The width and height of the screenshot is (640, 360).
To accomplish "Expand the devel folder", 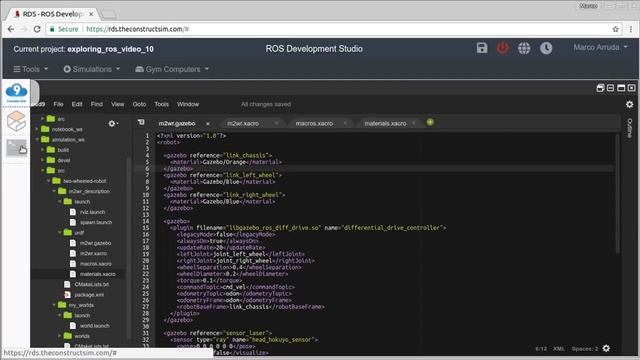I will pos(42,160).
